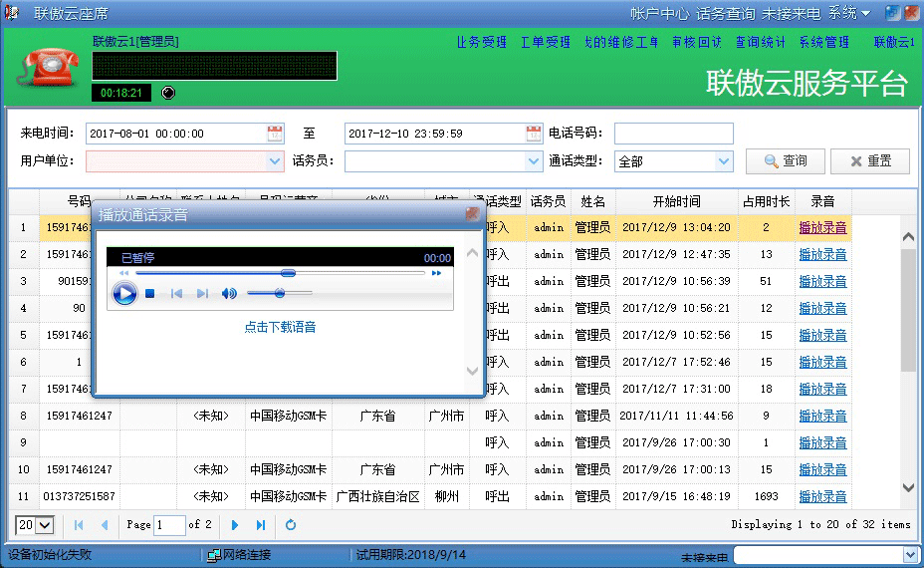Open the 查询统计 menu item
The image size is (924, 568).
pos(761,42)
